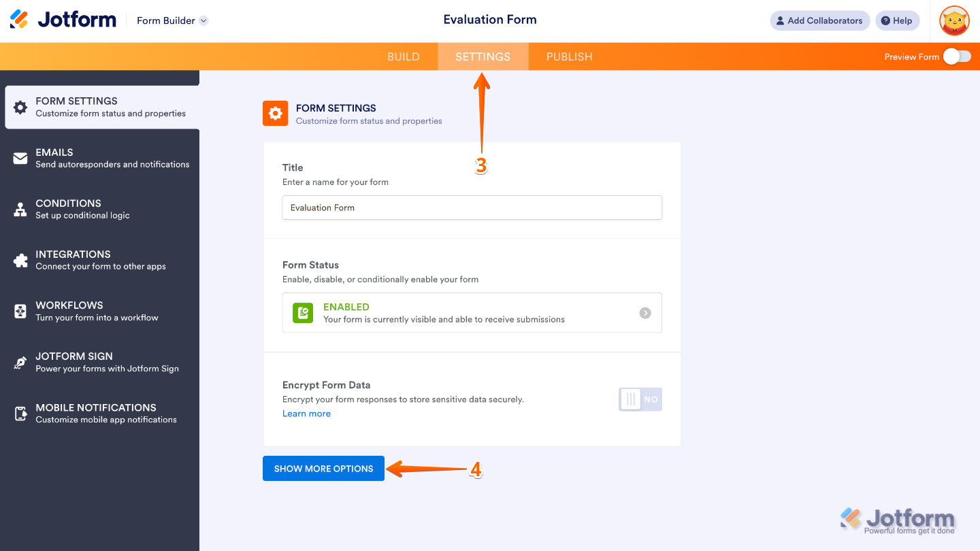
Task: Open the Help button
Action: (897, 21)
